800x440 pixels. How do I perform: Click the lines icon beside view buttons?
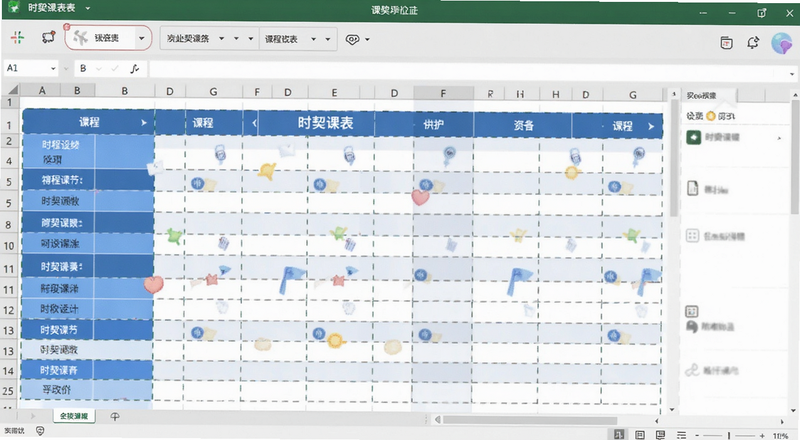[681, 435]
